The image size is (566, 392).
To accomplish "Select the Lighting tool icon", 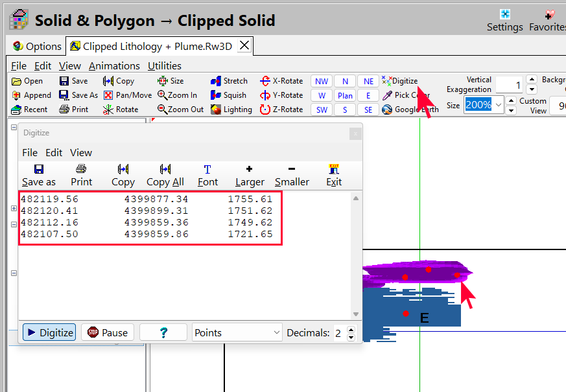I will (216, 110).
